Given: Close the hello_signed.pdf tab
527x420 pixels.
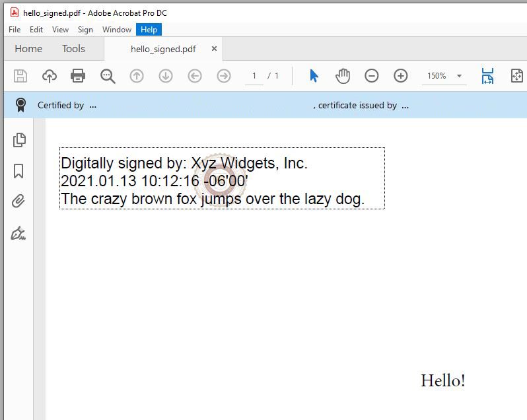Looking at the screenshot, I should click(214, 49).
